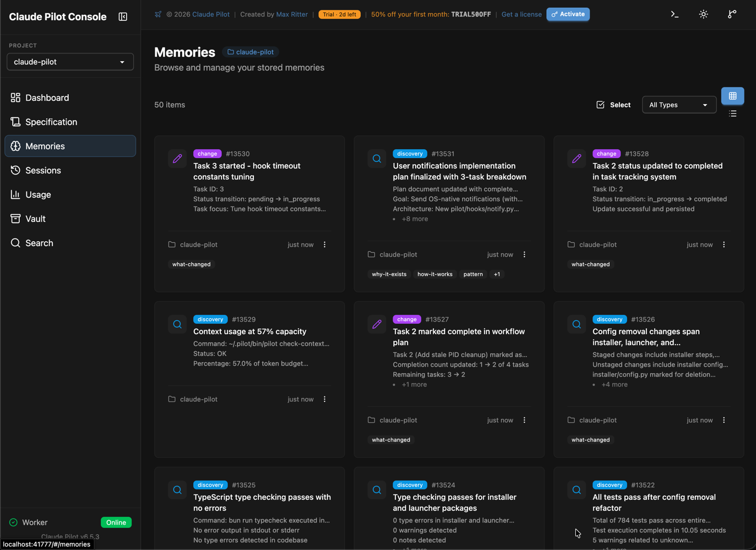756x550 pixels.
Task: Click the what-changed tag on memory #13530
Action: pos(191,264)
